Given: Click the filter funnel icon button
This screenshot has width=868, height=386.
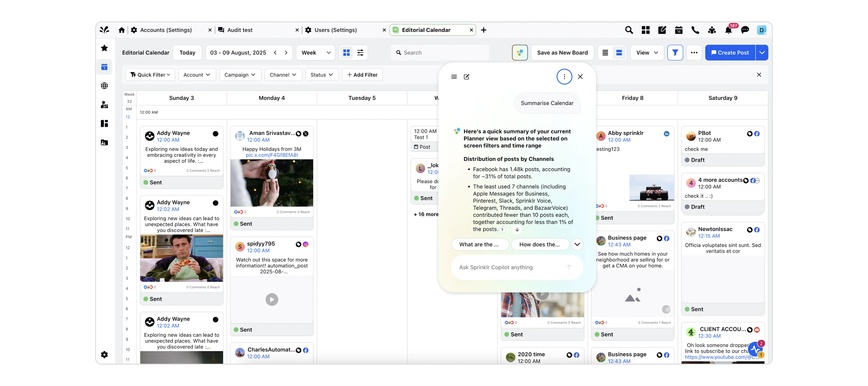Looking at the screenshot, I should pos(675,53).
